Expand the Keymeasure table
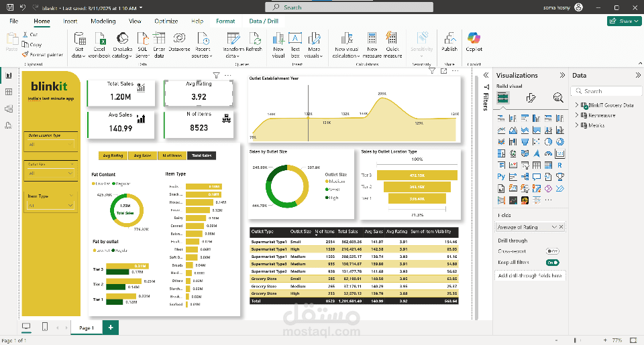Screen dimensions: 644x345 pyautogui.click(x=577, y=115)
